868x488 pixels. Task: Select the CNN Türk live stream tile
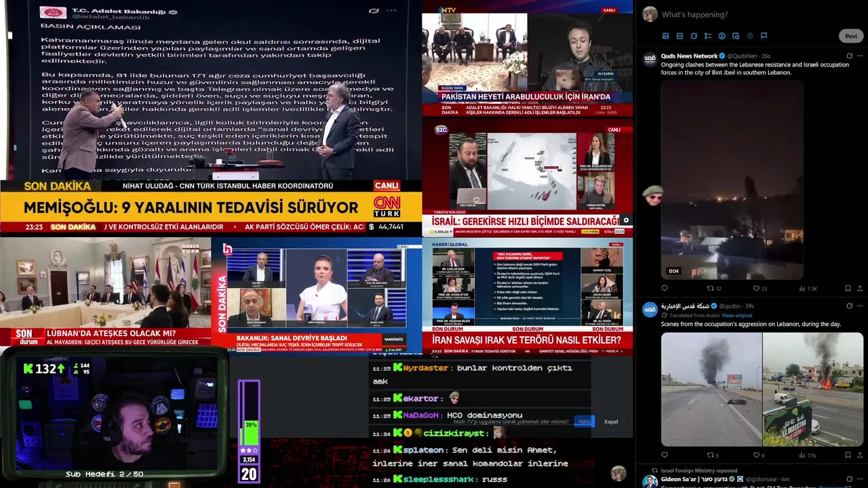pyautogui.click(x=211, y=118)
